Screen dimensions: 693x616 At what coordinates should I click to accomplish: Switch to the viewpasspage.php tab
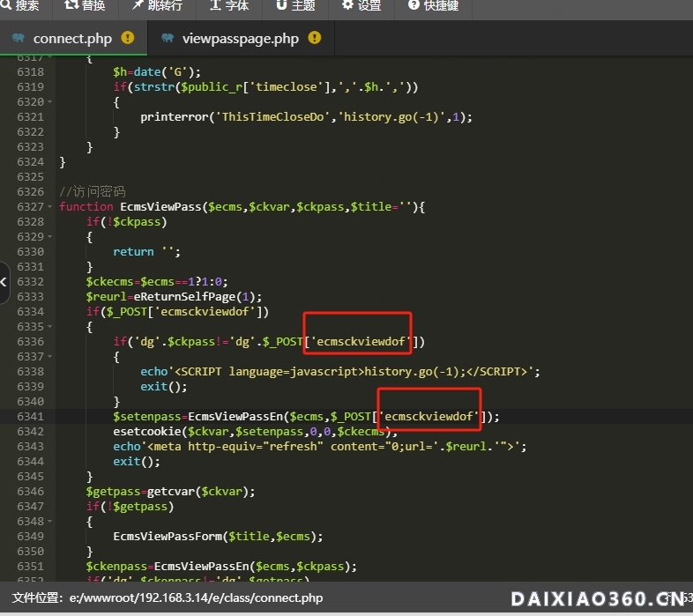tap(240, 39)
